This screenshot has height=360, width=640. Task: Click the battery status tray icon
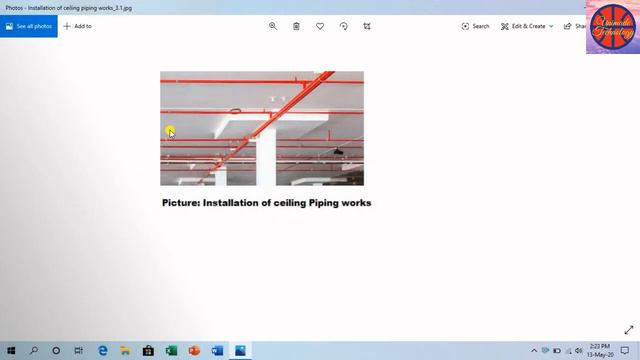[557, 351]
